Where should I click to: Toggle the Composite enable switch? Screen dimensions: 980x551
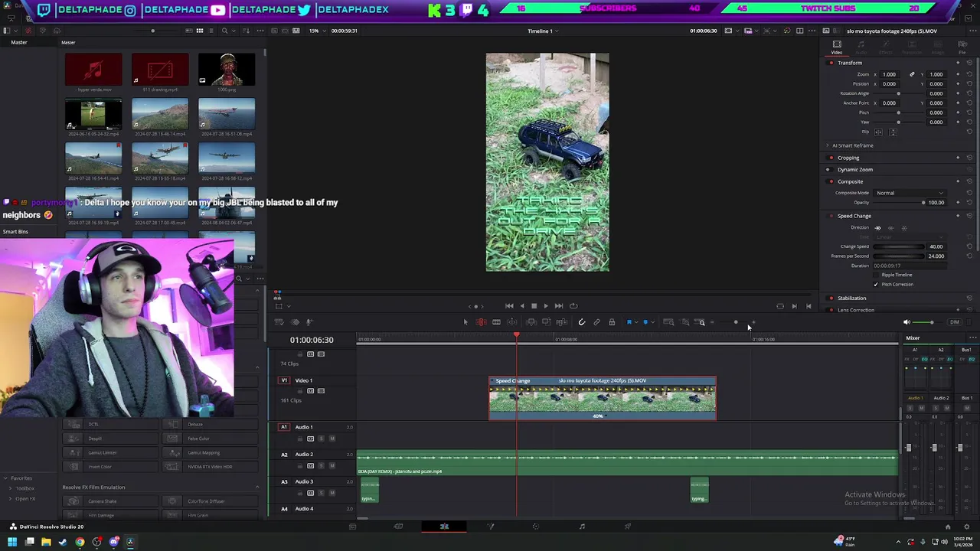(x=831, y=181)
